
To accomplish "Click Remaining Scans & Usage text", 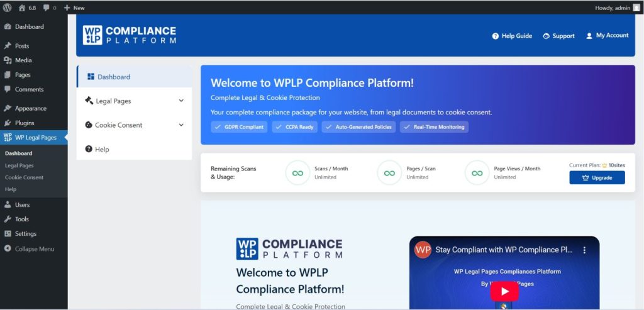I will 233,173.
